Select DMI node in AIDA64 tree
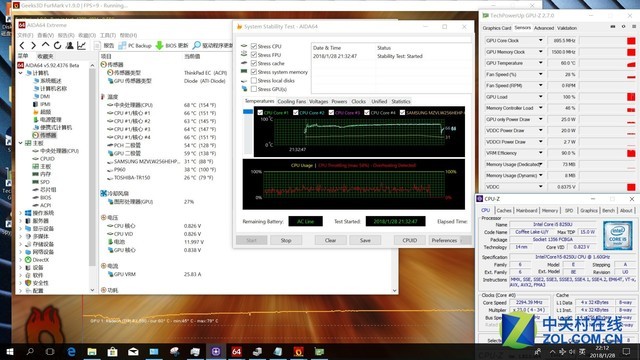 pos(41,96)
